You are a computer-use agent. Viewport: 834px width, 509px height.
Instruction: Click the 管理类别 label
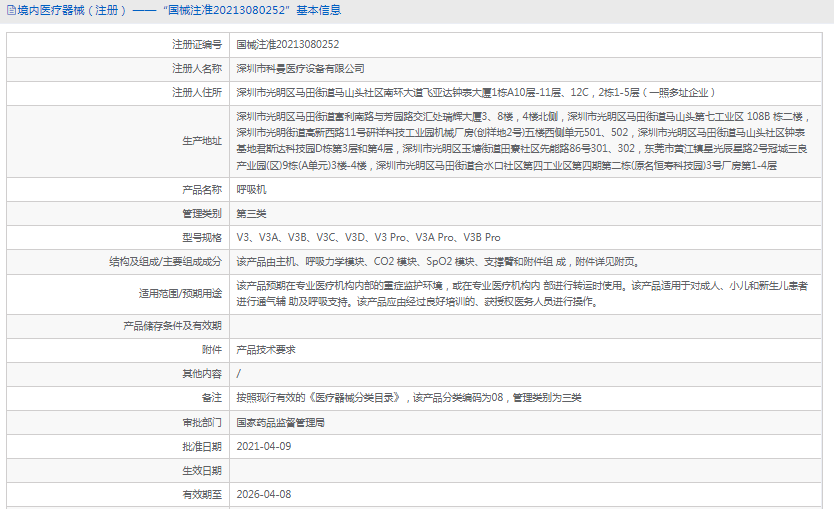click(x=202, y=214)
